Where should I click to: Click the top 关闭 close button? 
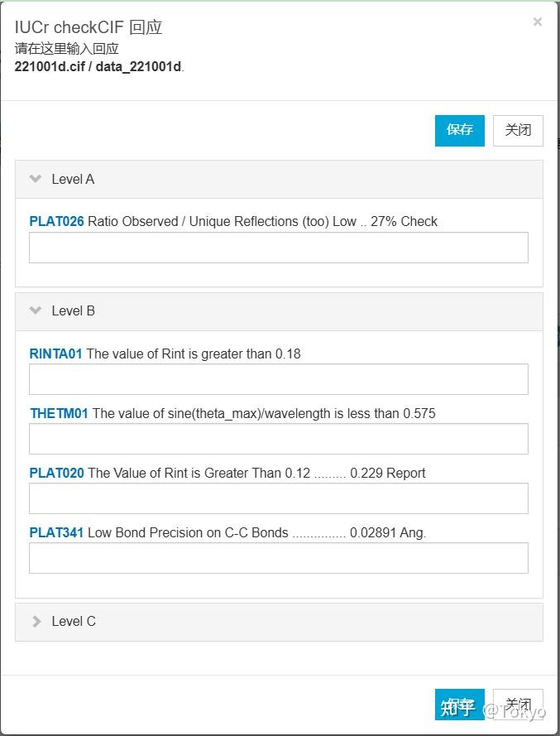(518, 130)
